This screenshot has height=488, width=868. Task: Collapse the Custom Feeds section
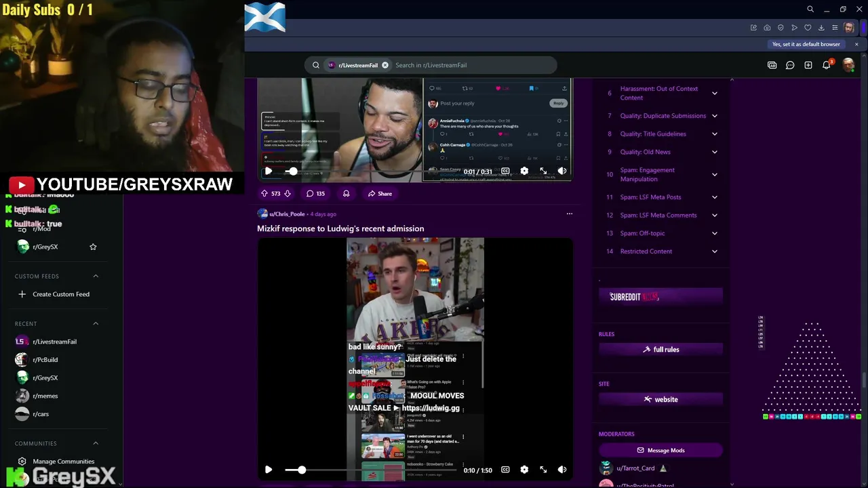96,276
